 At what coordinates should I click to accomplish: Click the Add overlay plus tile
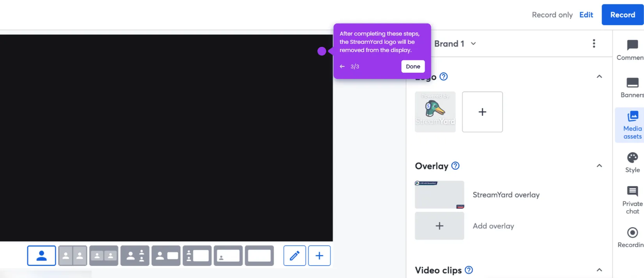pyautogui.click(x=439, y=226)
